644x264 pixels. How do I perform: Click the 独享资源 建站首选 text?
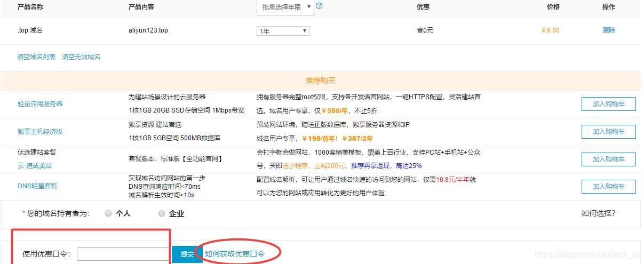pos(155,125)
